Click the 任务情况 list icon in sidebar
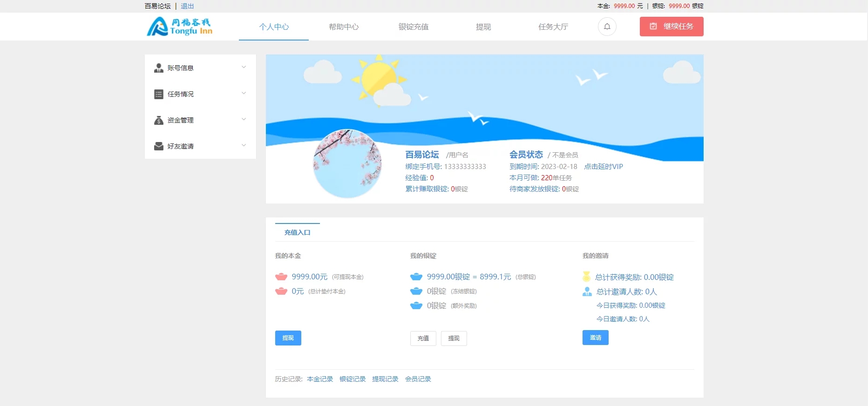Viewport: 868px width, 406px height. tap(159, 94)
